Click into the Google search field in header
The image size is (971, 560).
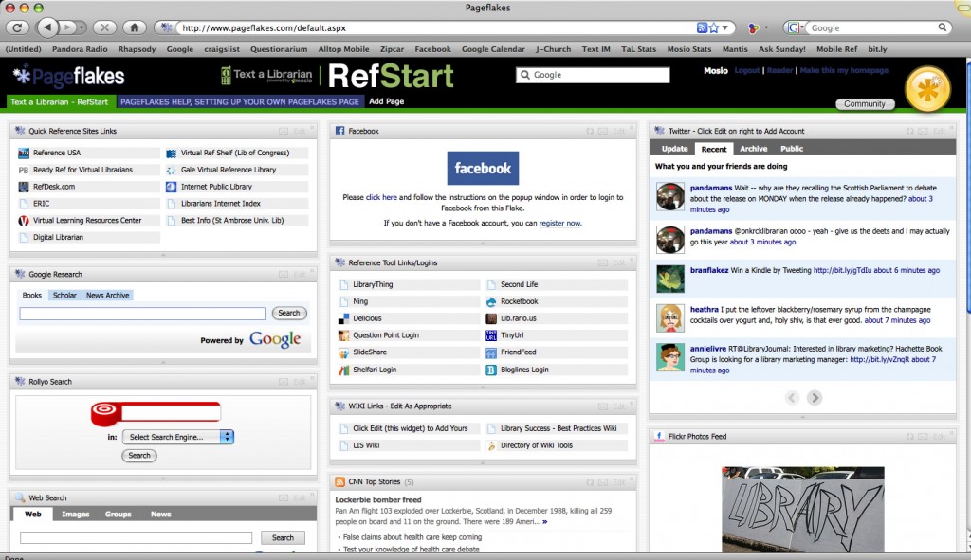point(593,75)
